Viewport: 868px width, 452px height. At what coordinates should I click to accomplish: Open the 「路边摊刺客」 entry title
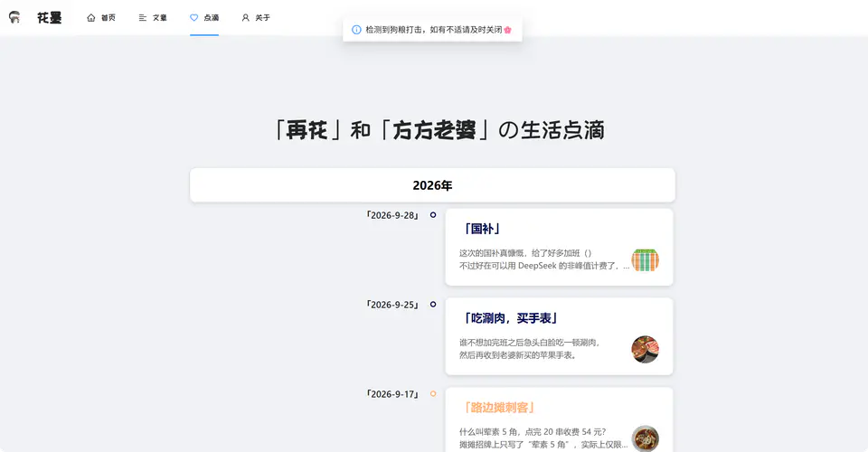click(x=499, y=409)
